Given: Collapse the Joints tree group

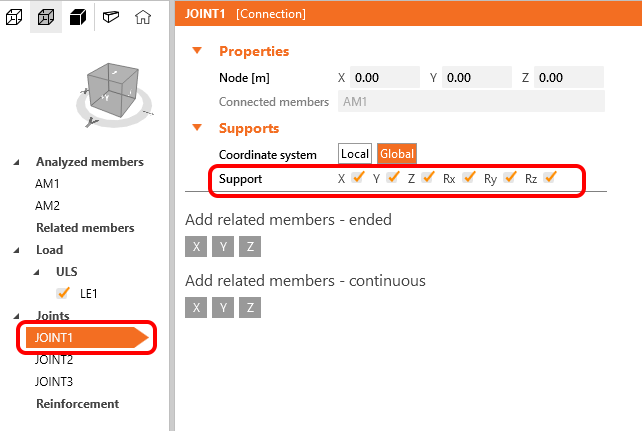Looking at the screenshot, I should point(16,316).
